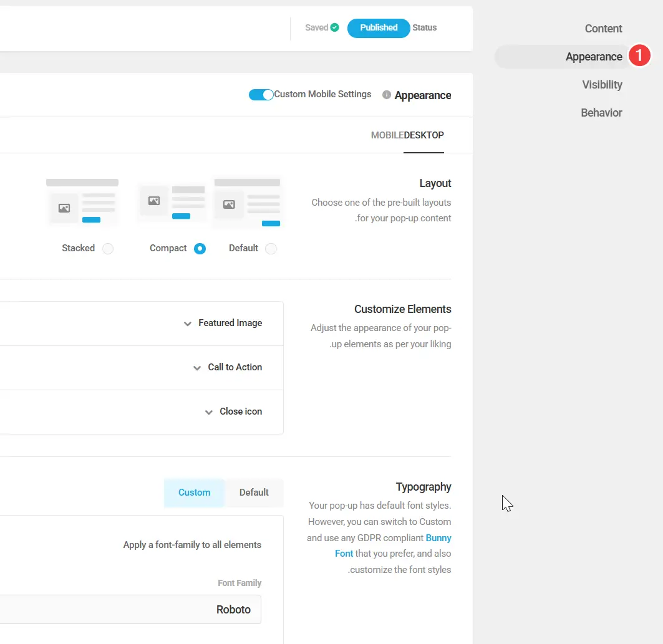This screenshot has height=644, width=663.
Task: Click the Typography section heading
Action: (423, 487)
